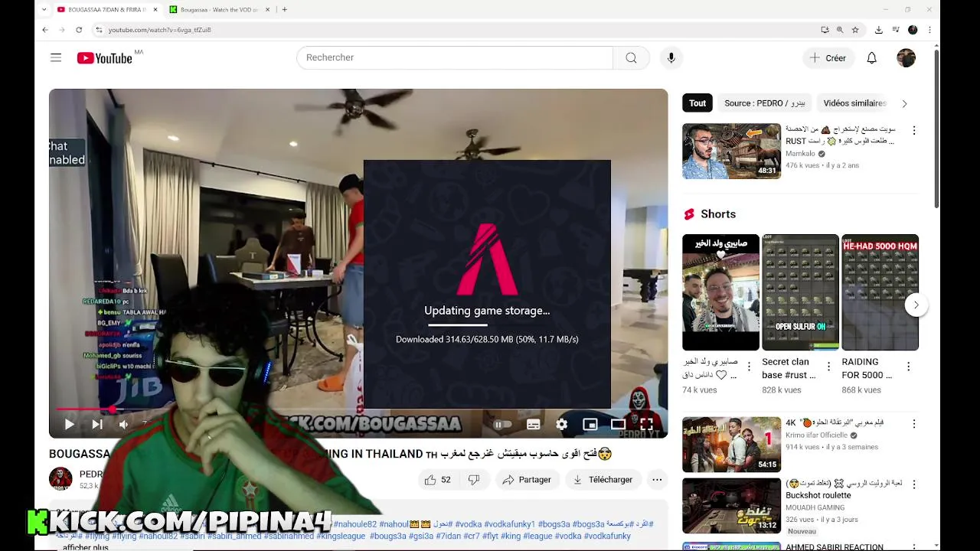Viewport: 980px width, 551px height.
Task: Enter fullscreen mode in the player
Action: [646, 424]
